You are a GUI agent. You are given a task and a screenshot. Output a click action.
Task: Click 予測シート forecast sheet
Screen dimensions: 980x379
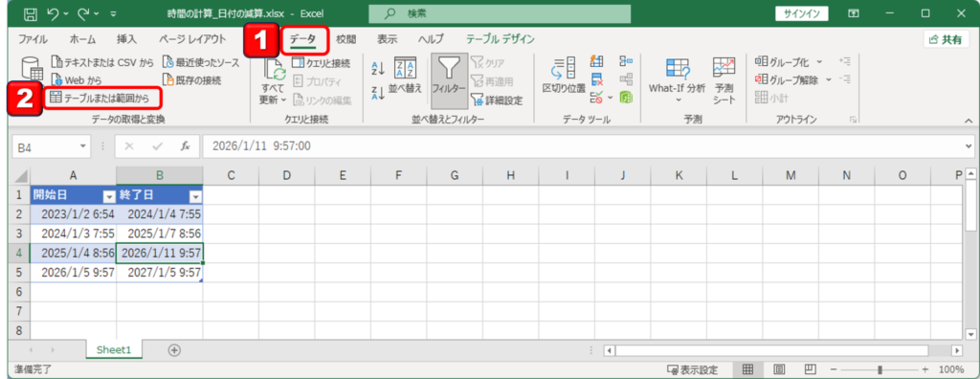(724, 80)
